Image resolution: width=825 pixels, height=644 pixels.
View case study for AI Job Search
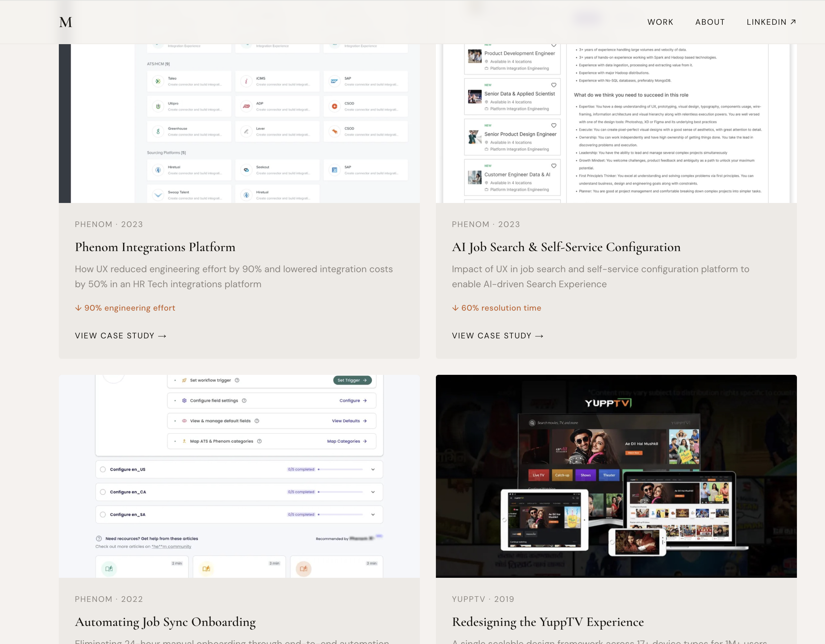coord(497,336)
